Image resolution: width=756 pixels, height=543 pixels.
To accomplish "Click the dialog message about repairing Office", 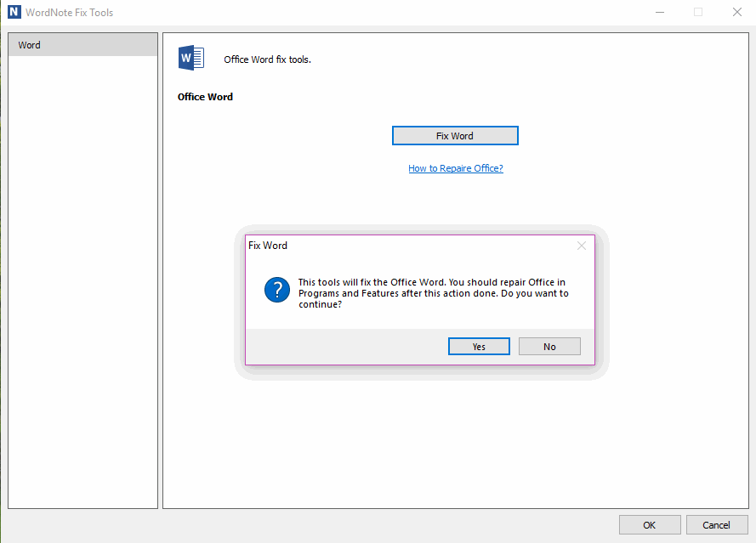I will click(434, 293).
